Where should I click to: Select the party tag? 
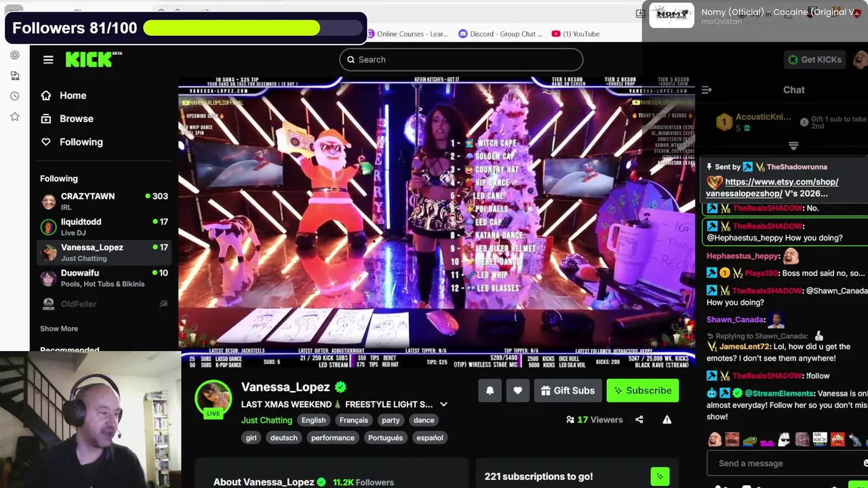[391, 420]
